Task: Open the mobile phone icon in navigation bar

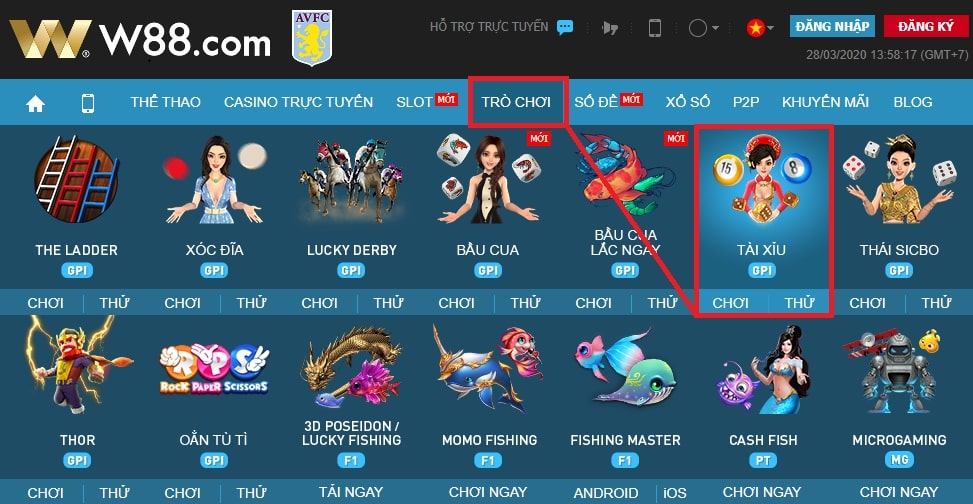Action: [88, 102]
